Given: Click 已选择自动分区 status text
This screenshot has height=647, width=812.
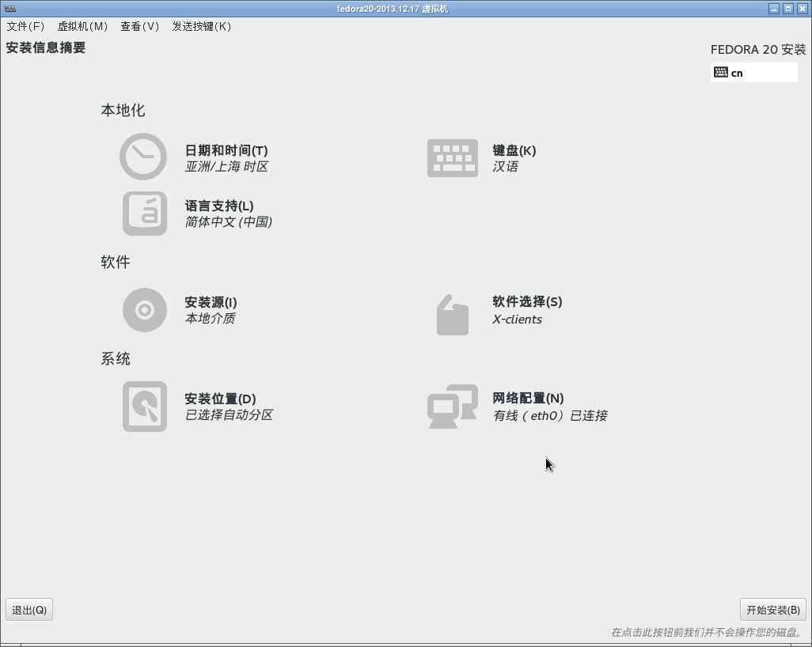Looking at the screenshot, I should [229, 415].
